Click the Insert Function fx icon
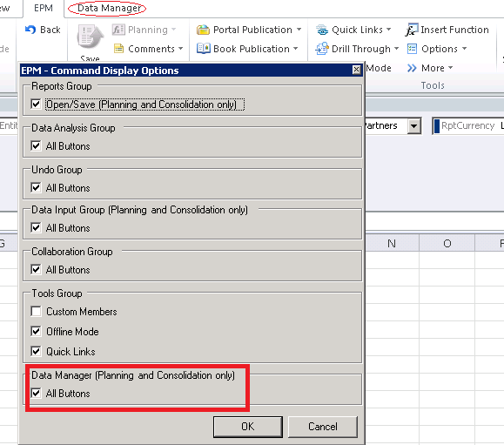504x445 pixels. tap(412, 30)
